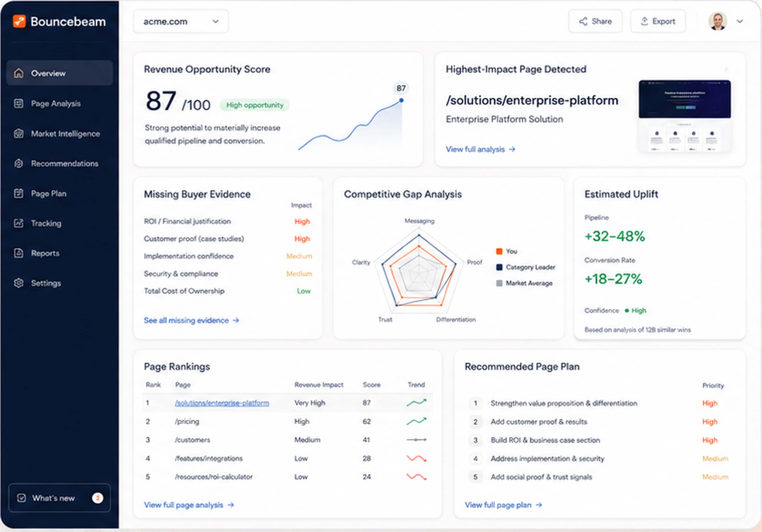This screenshot has height=532, width=762.
Task: Click the Page Analysis sidebar icon
Action: pos(19,103)
